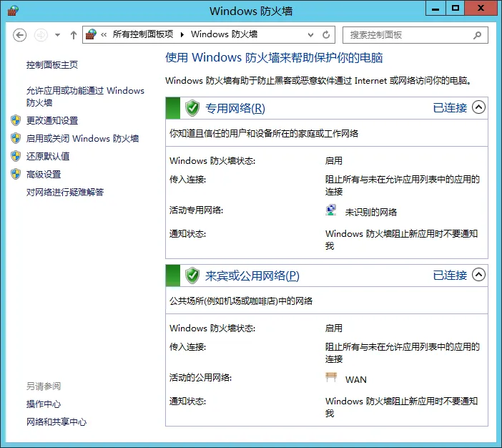Click the Forward navigation arrow
The image size is (502, 448).
click(x=41, y=35)
